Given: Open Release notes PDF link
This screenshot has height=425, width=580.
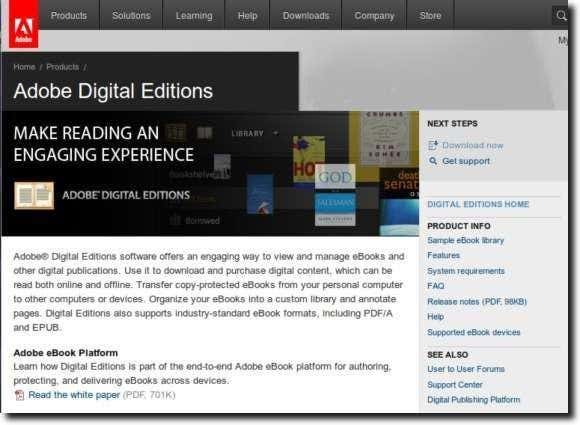Looking at the screenshot, I should coord(477,301).
